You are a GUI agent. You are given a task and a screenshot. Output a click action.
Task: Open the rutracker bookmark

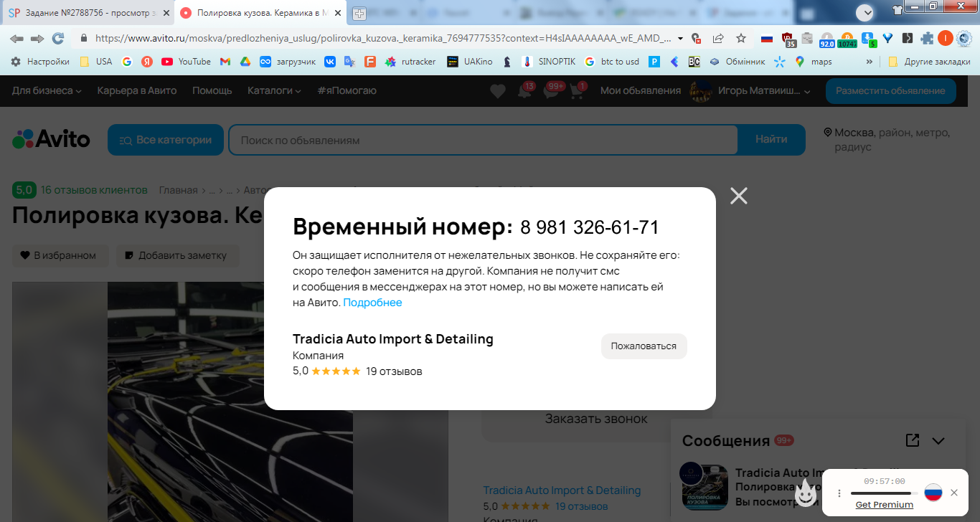(410, 62)
